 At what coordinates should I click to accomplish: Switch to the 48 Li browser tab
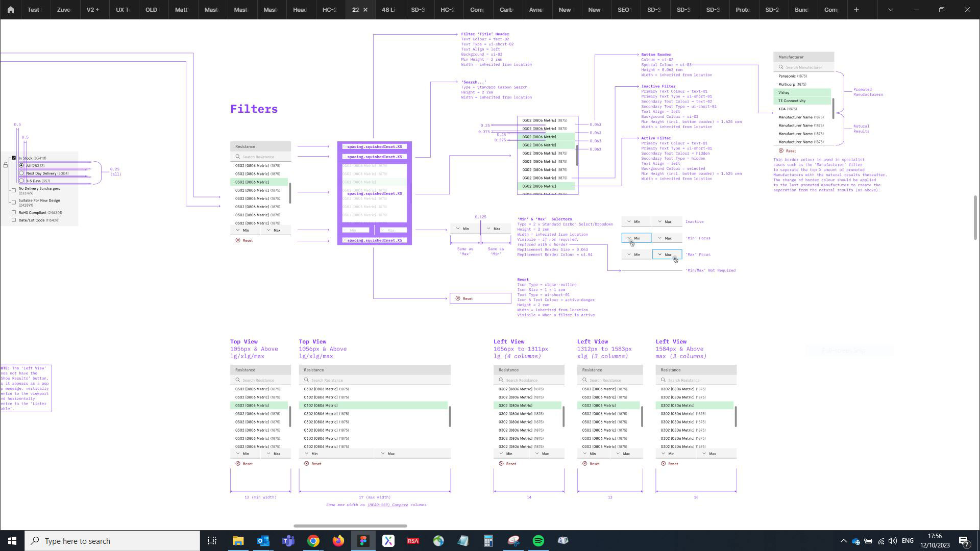point(389,10)
